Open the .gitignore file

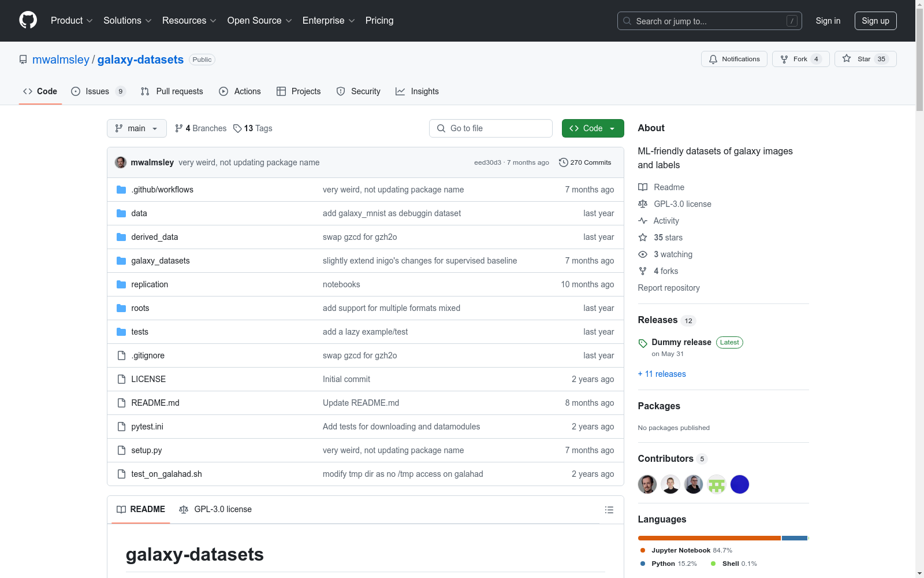(x=148, y=355)
